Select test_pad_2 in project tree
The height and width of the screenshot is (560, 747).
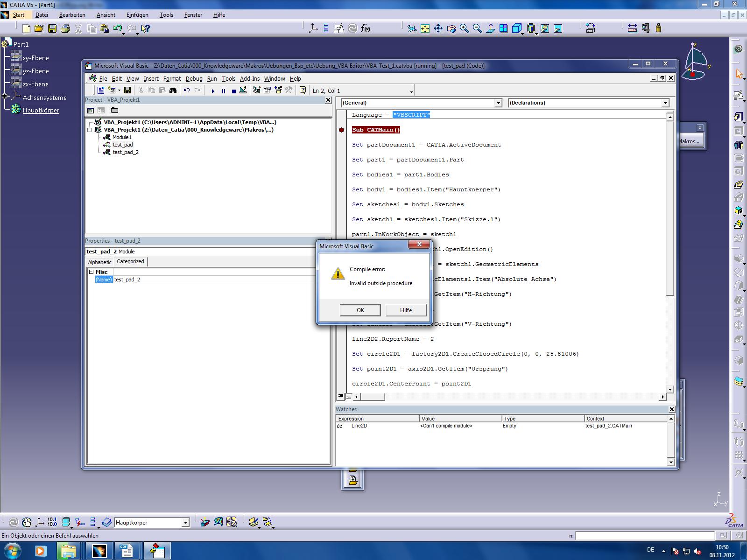coord(126,152)
